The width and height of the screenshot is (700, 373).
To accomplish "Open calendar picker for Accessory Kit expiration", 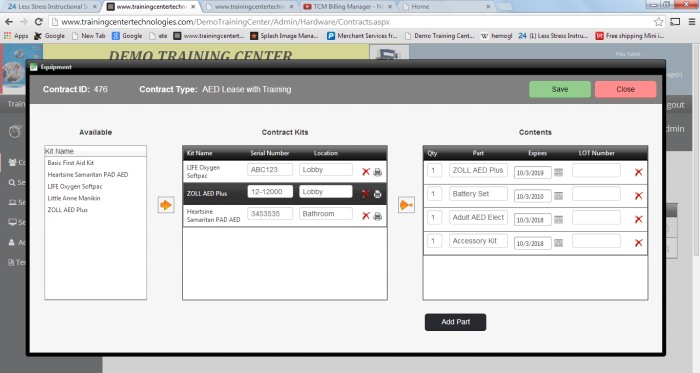I will 558,243.
